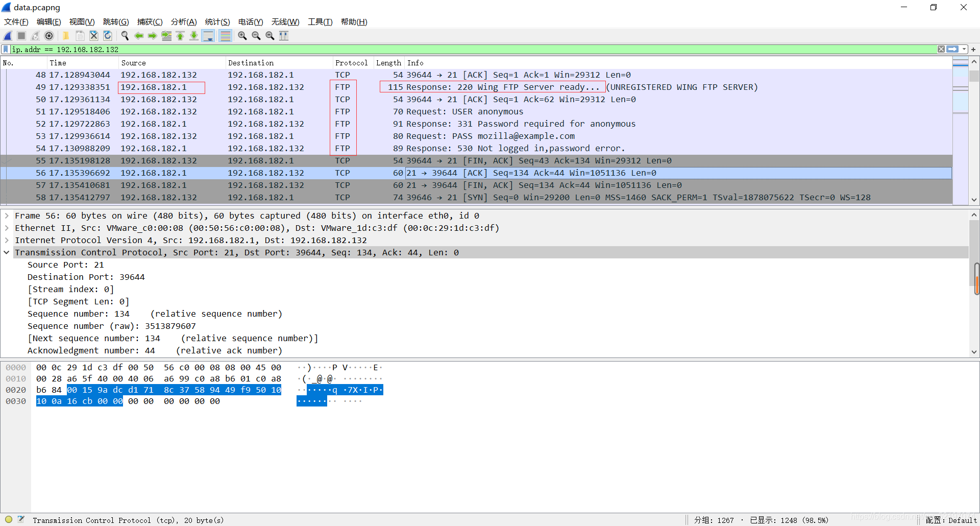
Task: Select Sequence number (raw): 3513879607 field
Action: pyautogui.click(x=112, y=326)
